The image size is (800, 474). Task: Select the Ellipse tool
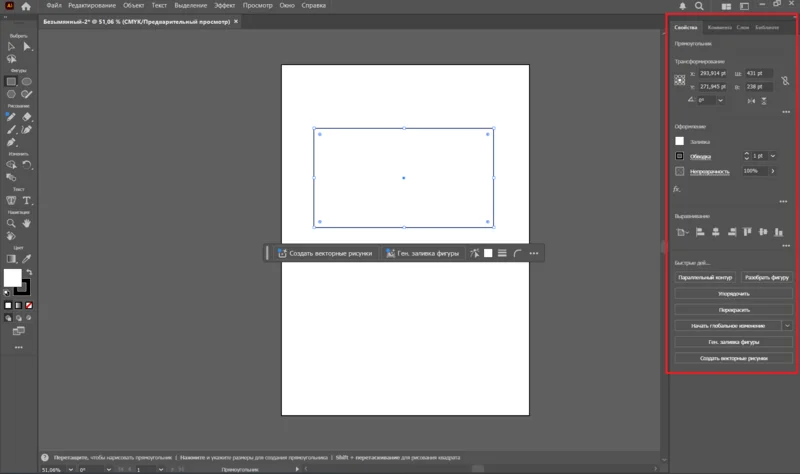27,81
